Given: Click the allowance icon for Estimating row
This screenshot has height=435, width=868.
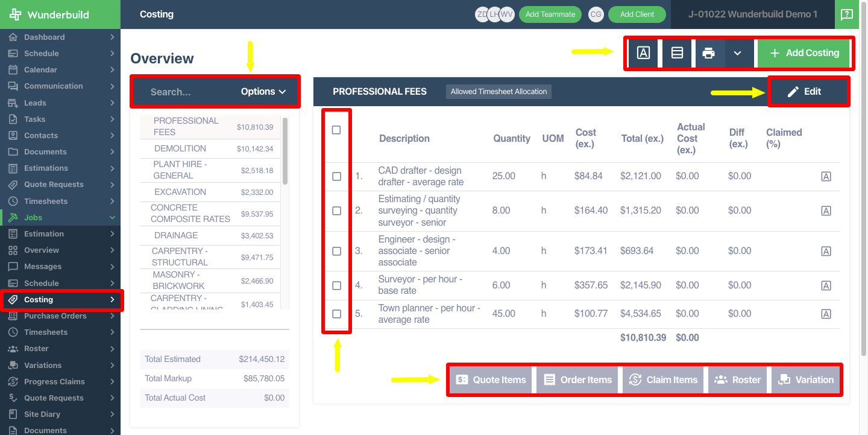Looking at the screenshot, I should (826, 211).
